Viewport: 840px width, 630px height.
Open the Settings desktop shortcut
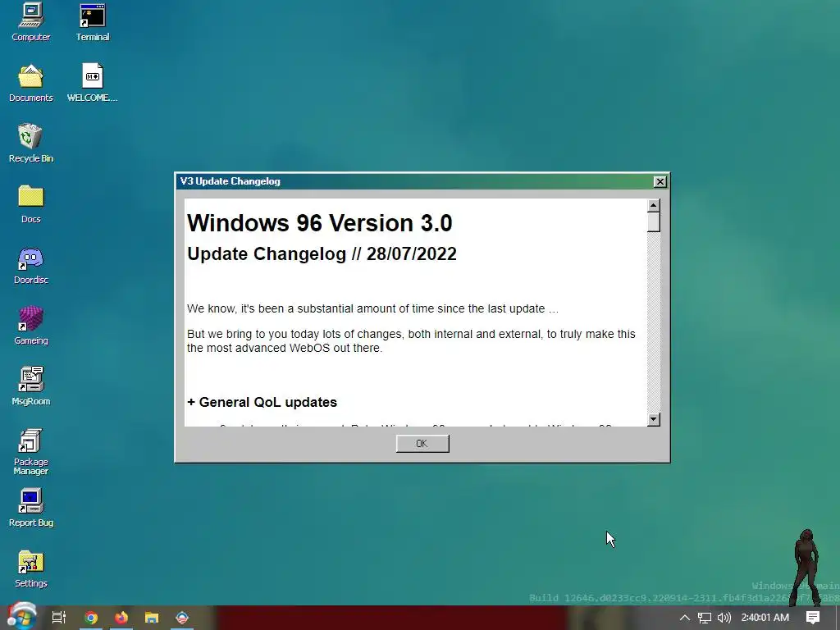click(30, 568)
